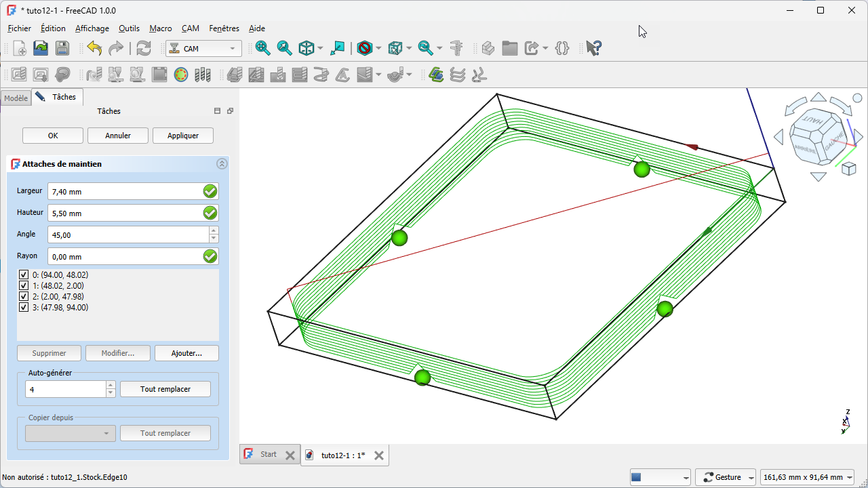This screenshot has height=488, width=868.
Task: Click the Ajouter... button
Action: pos(186,353)
